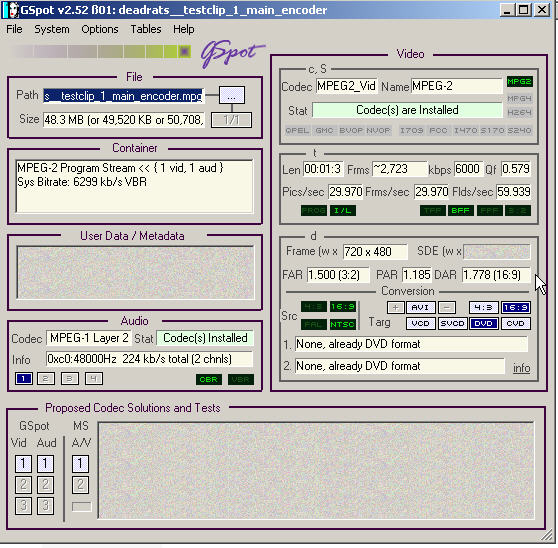The width and height of the screenshot is (558, 548).
Task: Select audio stream 3 button
Action: click(70, 379)
